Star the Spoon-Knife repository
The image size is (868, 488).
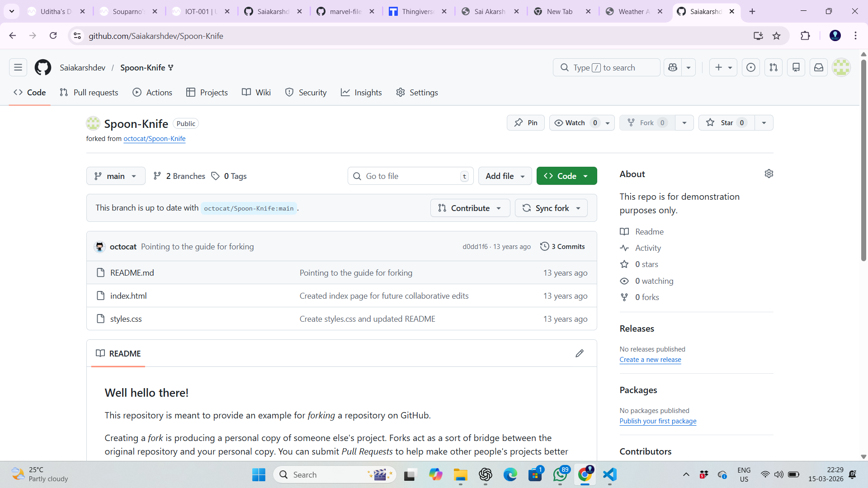point(726,122)
